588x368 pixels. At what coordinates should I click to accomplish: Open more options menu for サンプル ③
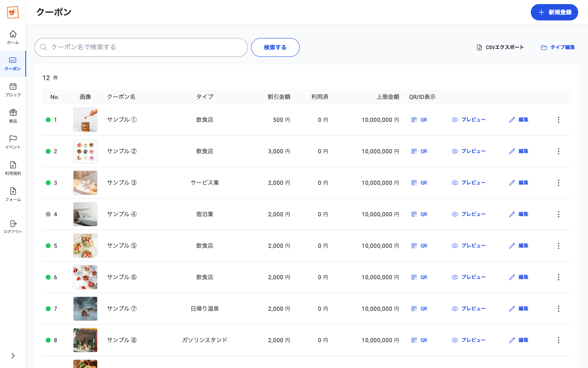point(558,183)
